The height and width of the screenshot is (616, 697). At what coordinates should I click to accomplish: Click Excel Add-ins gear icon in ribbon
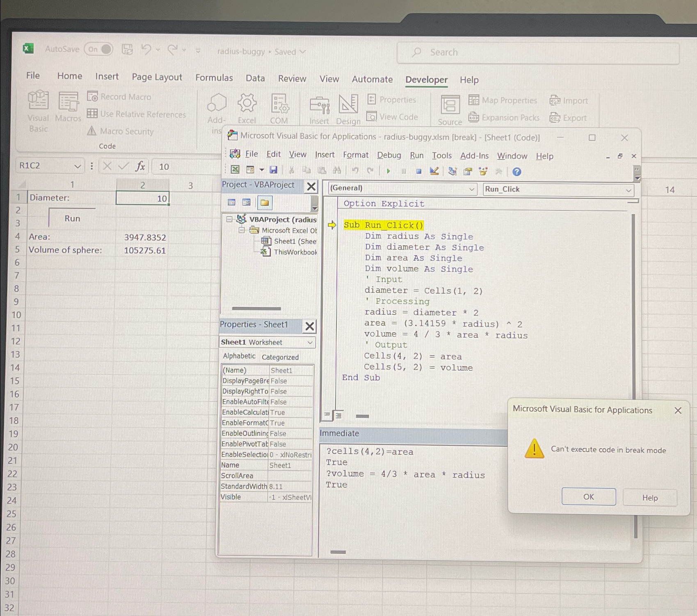tap(247, 109)
